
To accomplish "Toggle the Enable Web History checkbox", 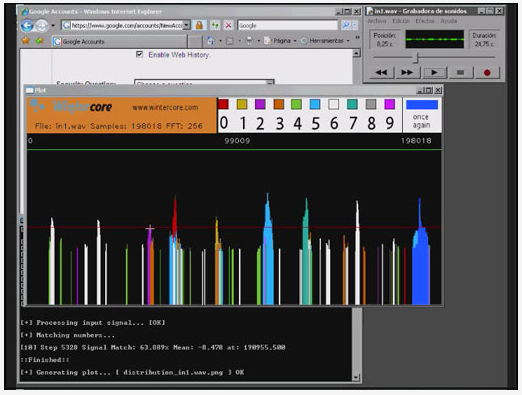I will 139,54.
